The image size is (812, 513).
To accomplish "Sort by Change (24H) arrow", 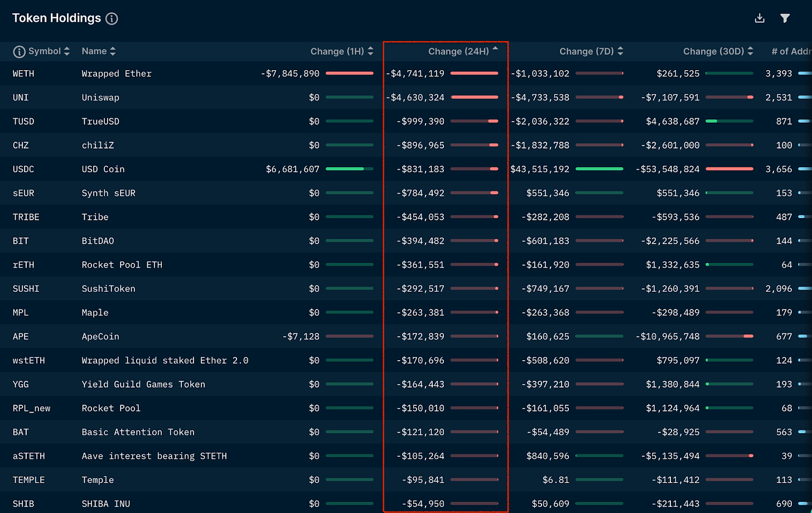I will (495, 49).
